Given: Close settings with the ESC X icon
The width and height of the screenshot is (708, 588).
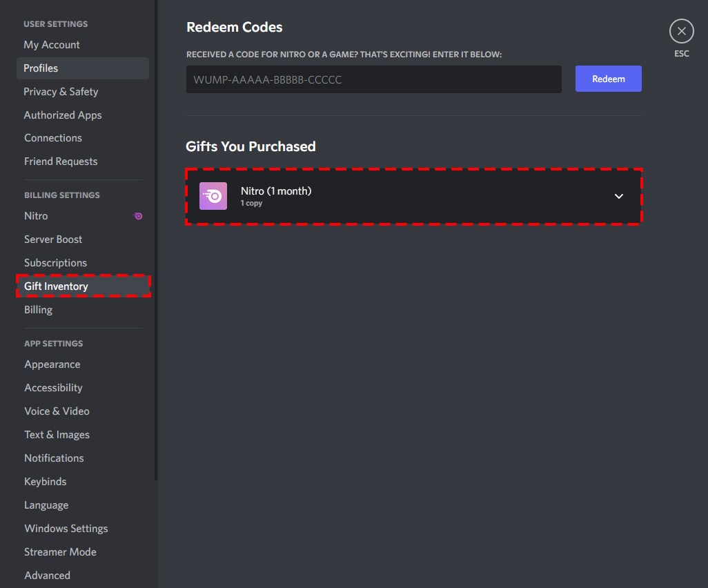Looking at the screenshot, I should (681, 31).
